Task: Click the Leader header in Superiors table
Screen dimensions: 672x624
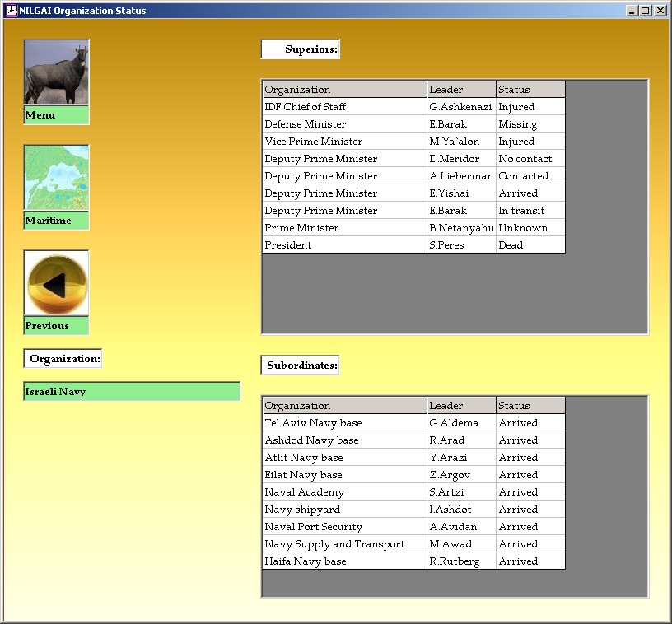Action: coord(461,90)
